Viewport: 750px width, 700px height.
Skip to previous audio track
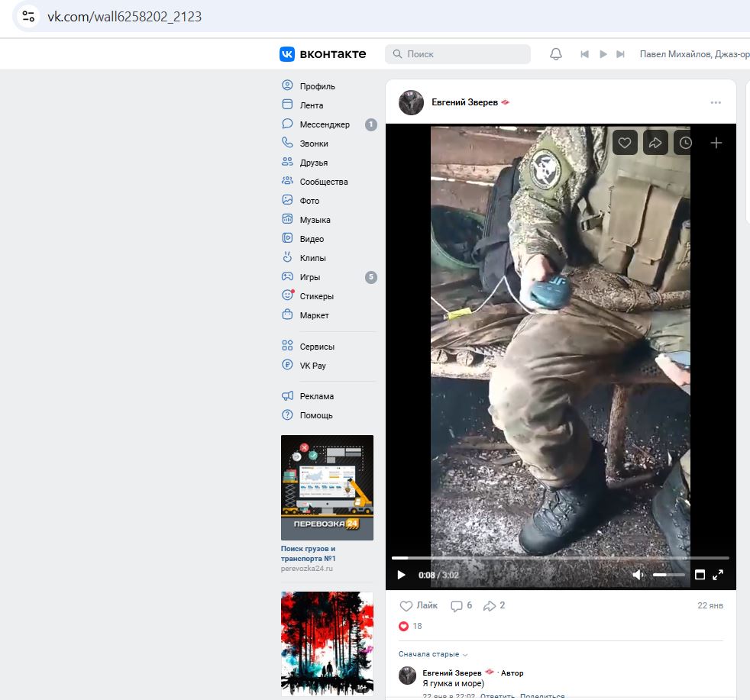[x=584, y=54]
